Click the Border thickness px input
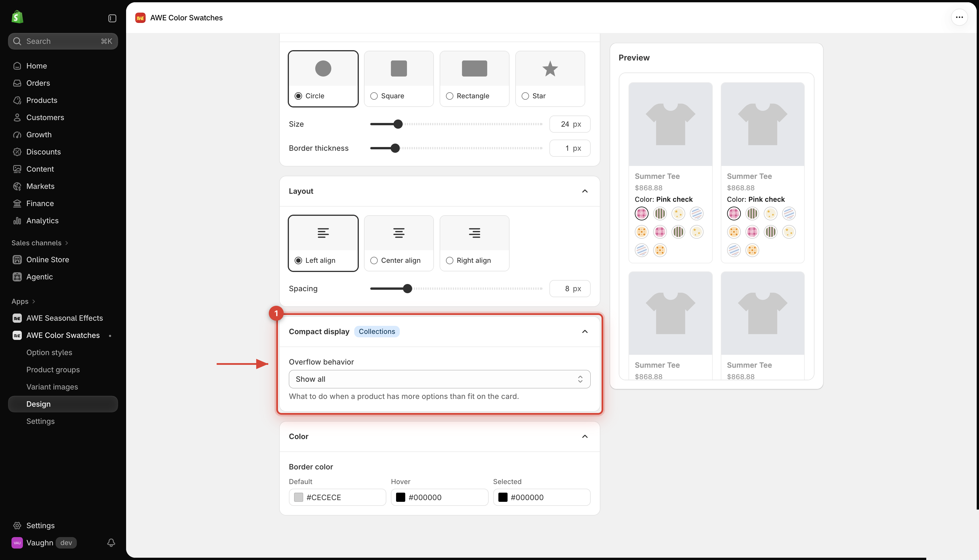This screenshot has width=979, height=560. (x=570, y=148)
